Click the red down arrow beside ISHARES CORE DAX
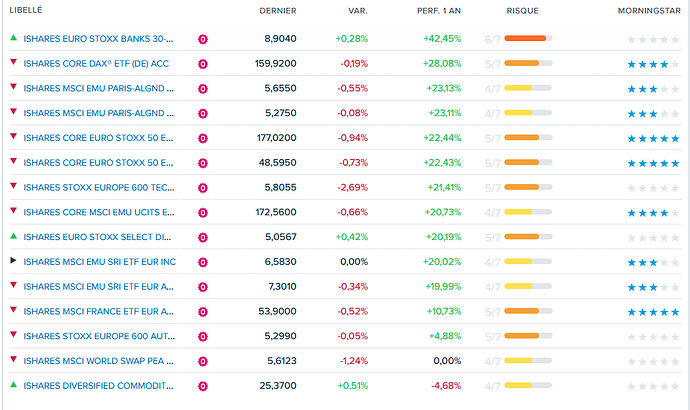Viewport: 690px width, 410px height. pos(14,62)
